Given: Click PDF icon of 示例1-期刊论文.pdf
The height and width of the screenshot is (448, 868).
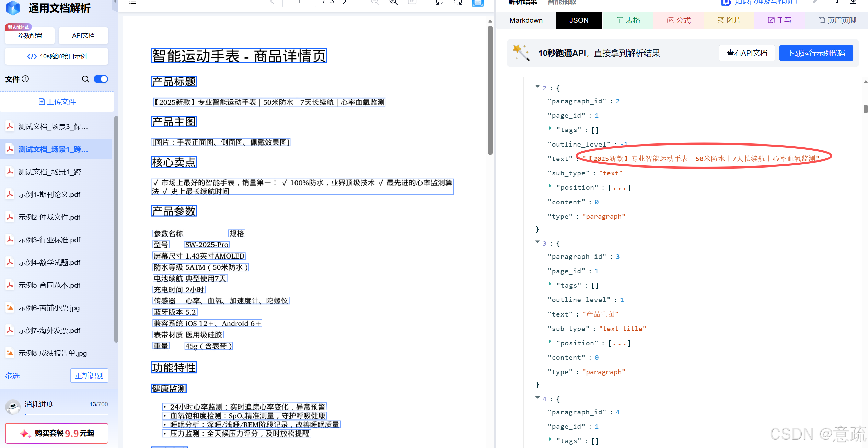Looking at the screenshot, I should click(x=10, y=194).
